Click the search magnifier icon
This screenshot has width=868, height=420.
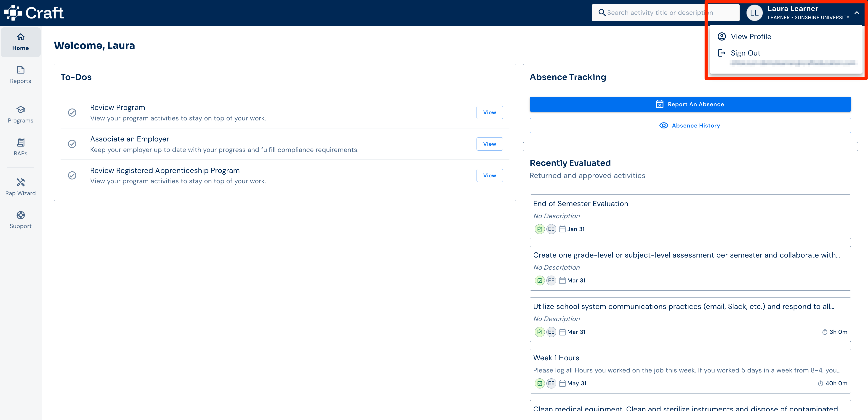pos(602,13)
